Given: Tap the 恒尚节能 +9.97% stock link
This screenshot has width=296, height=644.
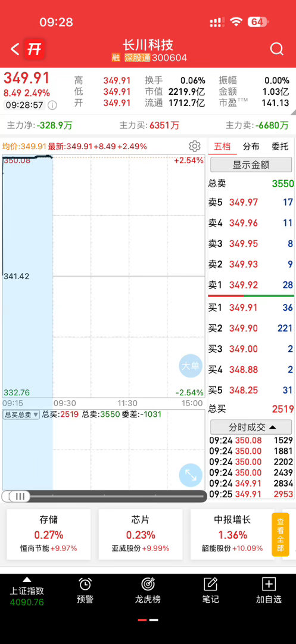Looking at the screenshot, I should 48,549.
